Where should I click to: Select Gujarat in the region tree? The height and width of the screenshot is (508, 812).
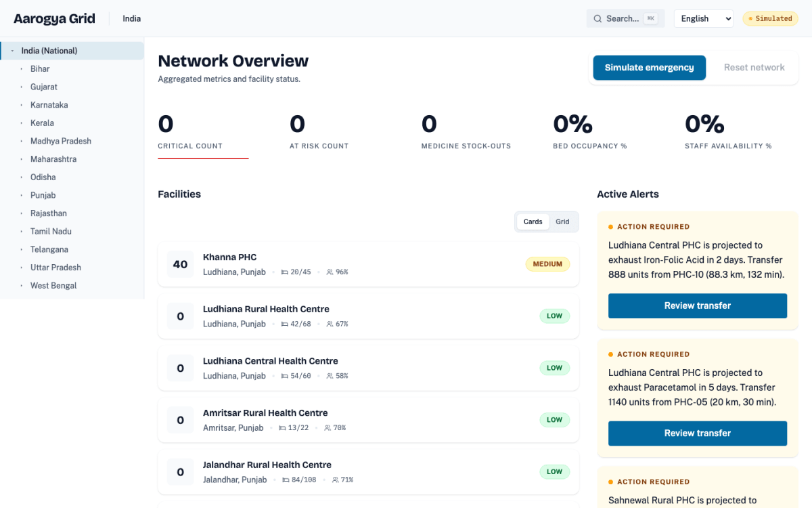72,87
